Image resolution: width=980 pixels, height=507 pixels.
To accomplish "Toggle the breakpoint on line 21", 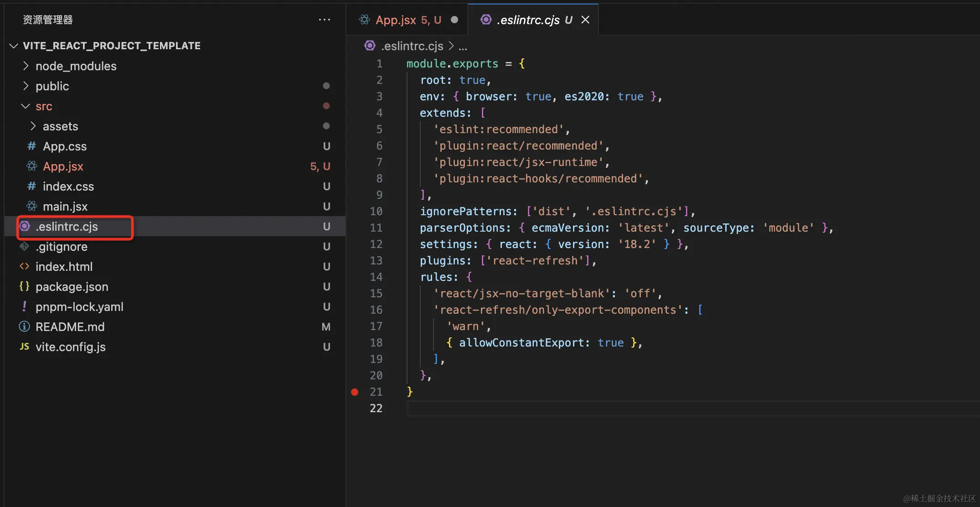I will 355,392.
